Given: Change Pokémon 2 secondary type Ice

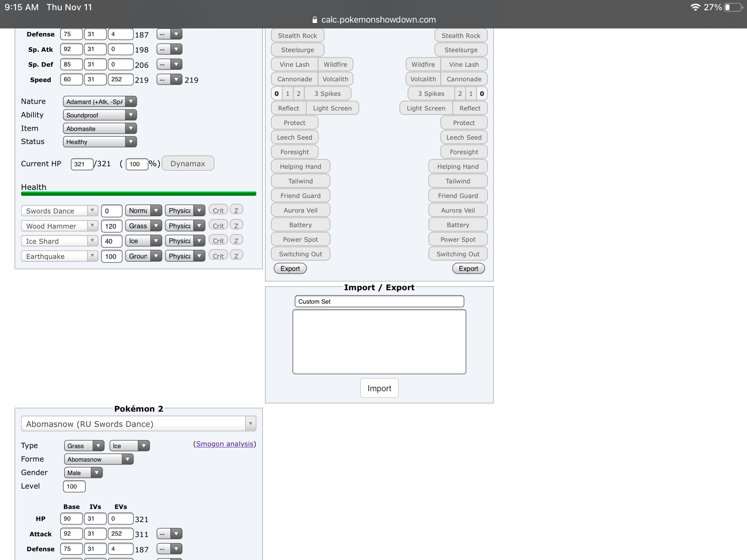Looking at the screenshot, I should tap(129, 446).
